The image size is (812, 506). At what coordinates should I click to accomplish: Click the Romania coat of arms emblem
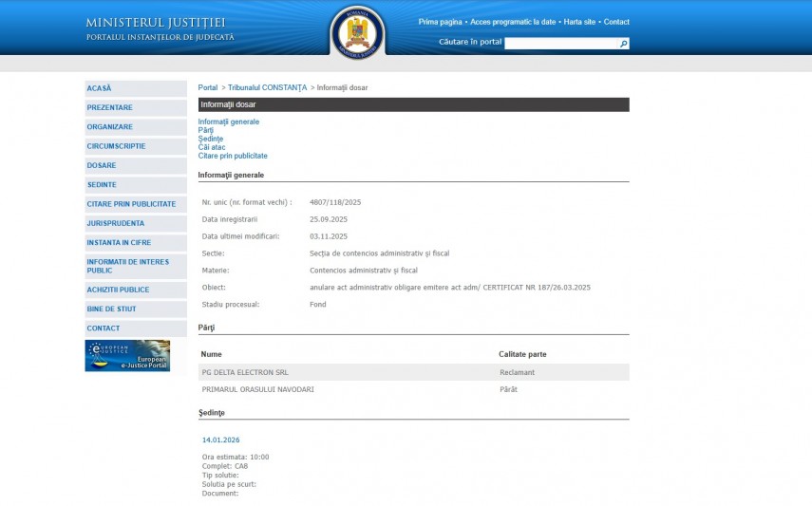click(x=358, y=31)
